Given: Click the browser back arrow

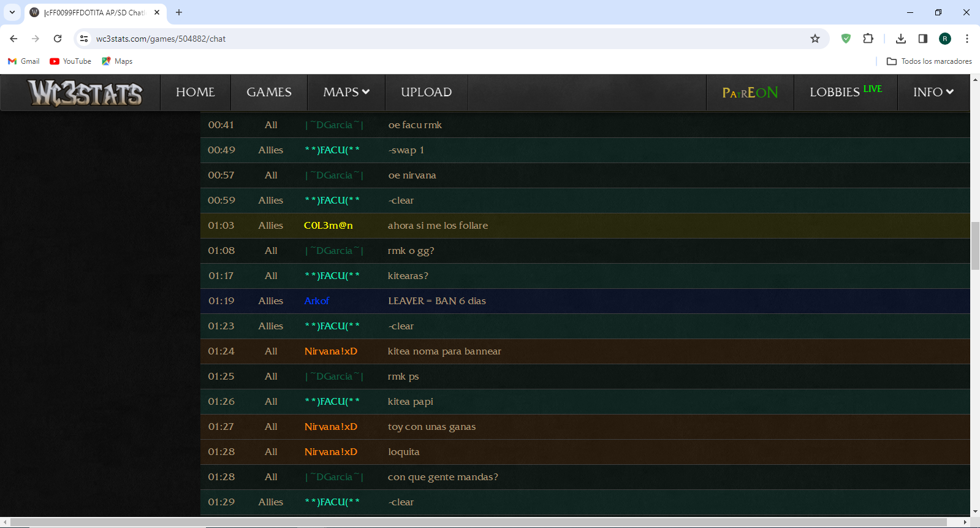Looking at the screenshot, I should 13,39.
